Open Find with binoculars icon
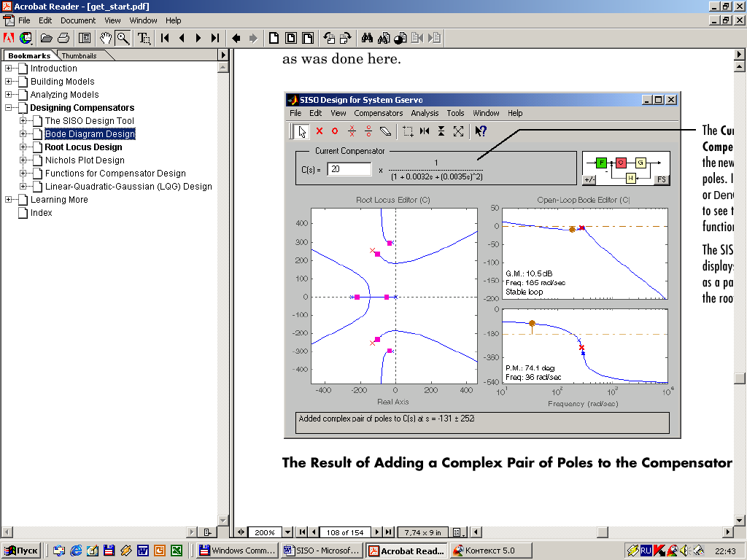 [x=367, y=38]
